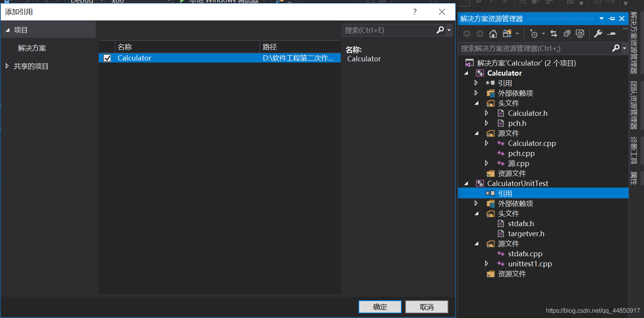Switch views using the folder view icon
Image resolution: width=644 pixels, height=318 pixels.
507,34
